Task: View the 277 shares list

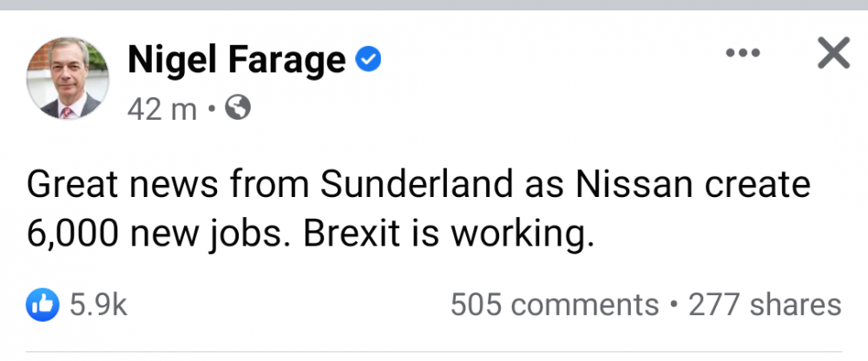Action: click(x=765, y=305)
